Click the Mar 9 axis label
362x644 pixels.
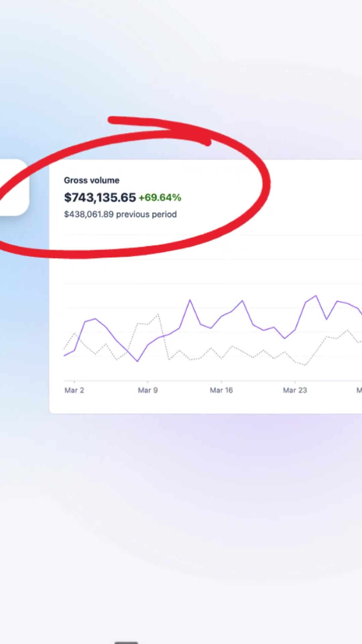tap(148, 390)
